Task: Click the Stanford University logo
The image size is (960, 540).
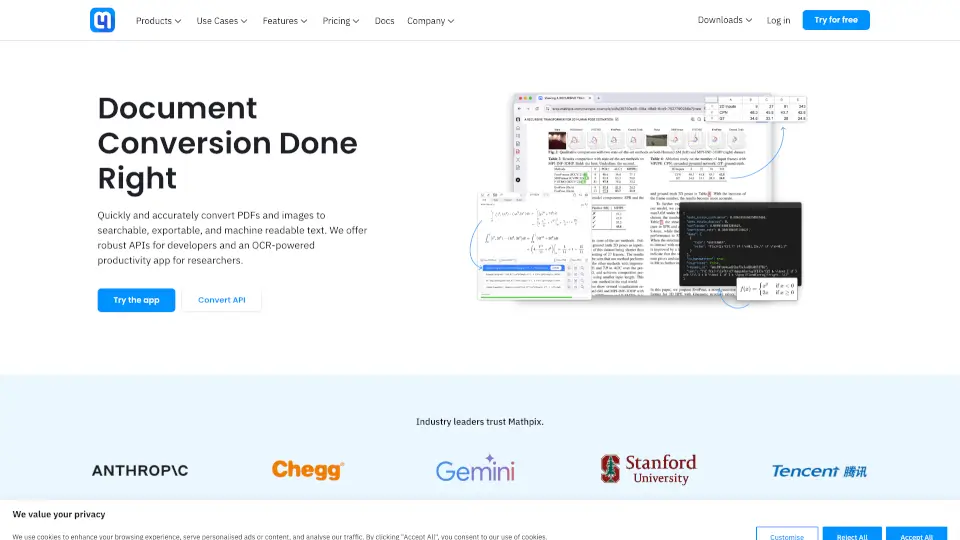Action: tap(648, 469)
